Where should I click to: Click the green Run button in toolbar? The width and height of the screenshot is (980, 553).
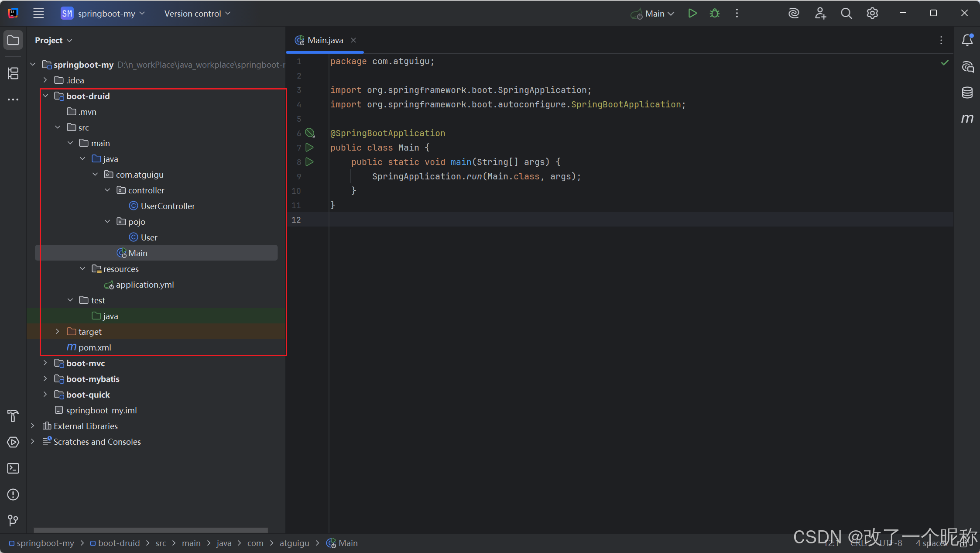point(692,14)
